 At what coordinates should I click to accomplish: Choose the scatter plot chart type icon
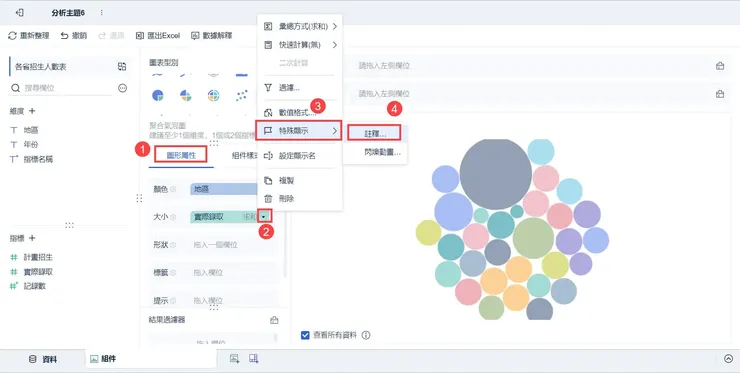[x=241, y=96]
